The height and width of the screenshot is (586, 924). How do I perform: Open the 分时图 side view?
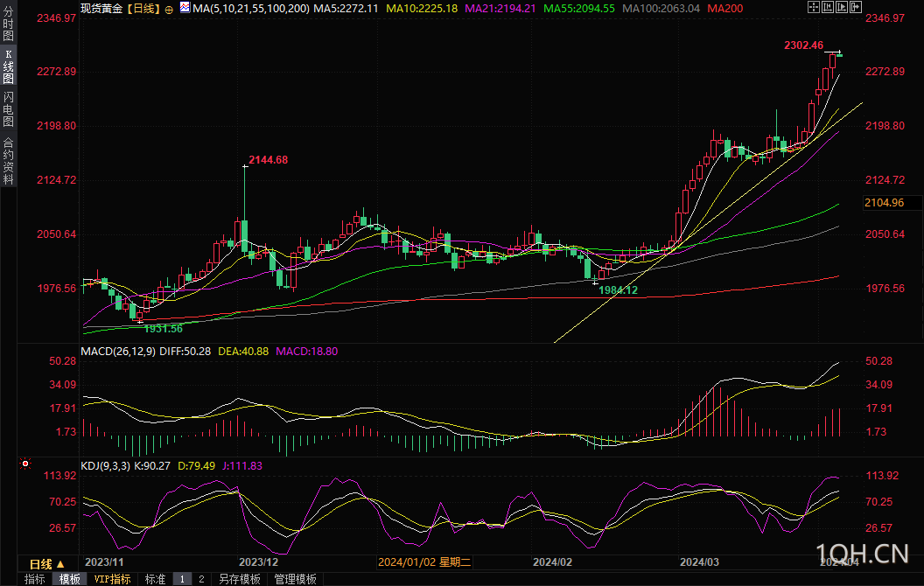coord(8,24)
